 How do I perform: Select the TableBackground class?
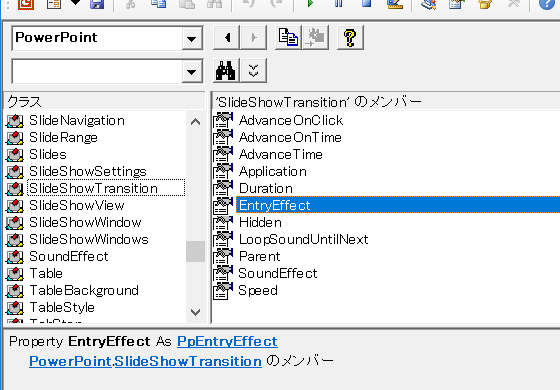click(84, 290)
